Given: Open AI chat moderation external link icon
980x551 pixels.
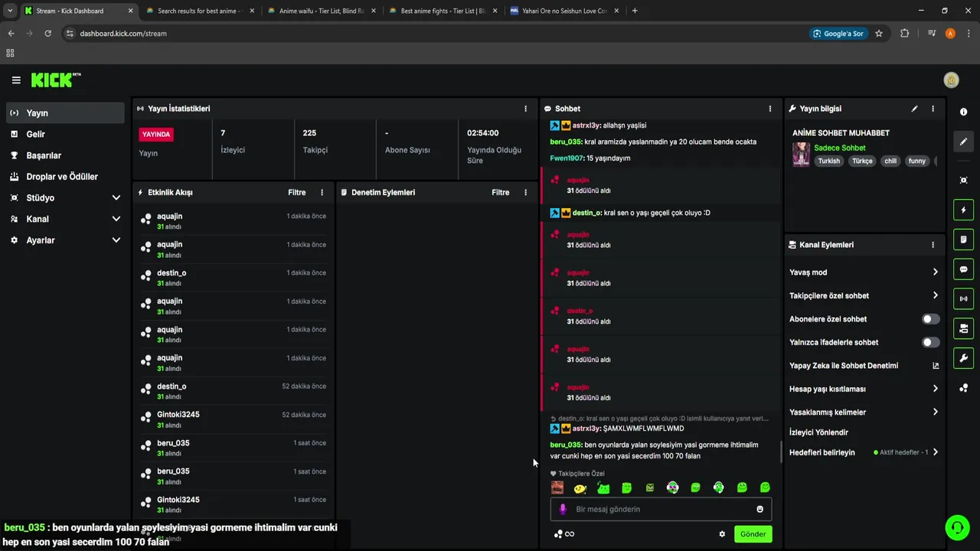Looking at the screenshot, I should coord(936,366).
